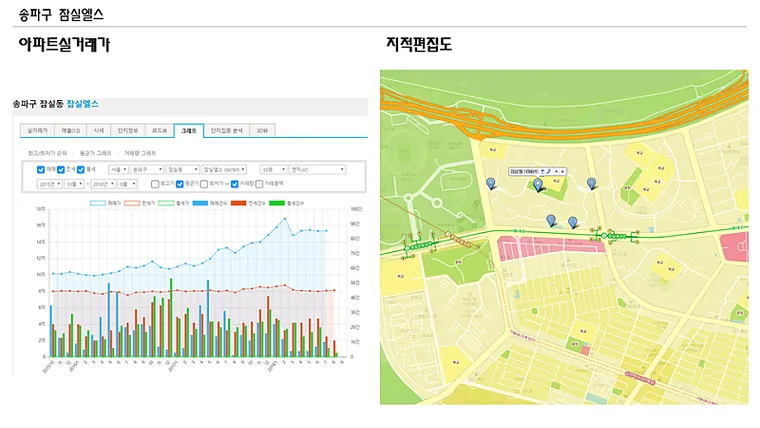Image resolution: width=760 pixels, height=428 pixels.
Task: Click the subway station circle below the stadium park
Action: tap(407, 248)
